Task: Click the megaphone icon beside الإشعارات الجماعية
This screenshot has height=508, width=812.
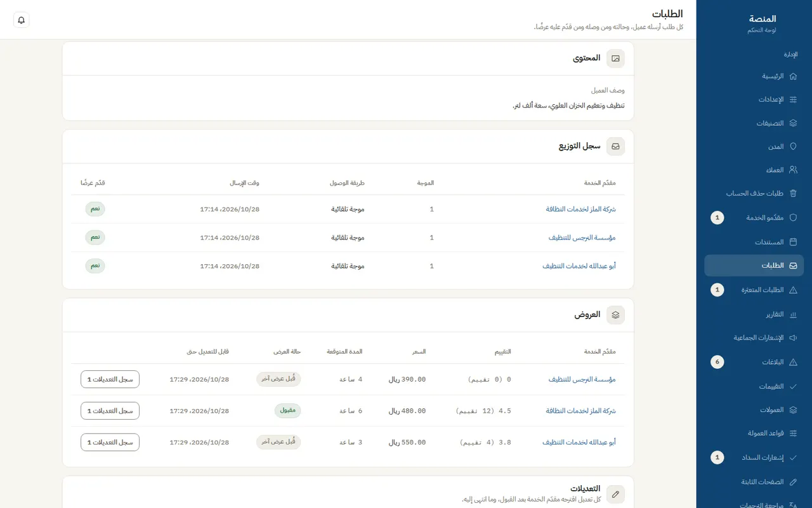Action: (x=793, y=338)
